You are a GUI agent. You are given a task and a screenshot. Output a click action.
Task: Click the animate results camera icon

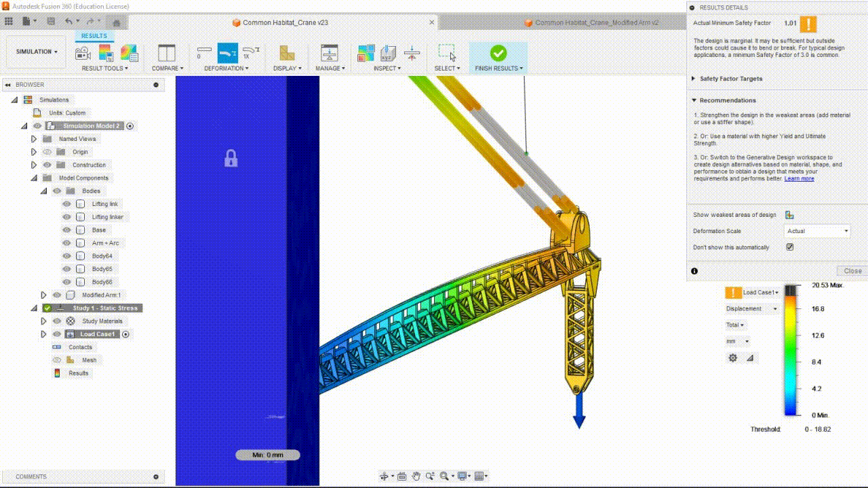(x=83, y=53)
